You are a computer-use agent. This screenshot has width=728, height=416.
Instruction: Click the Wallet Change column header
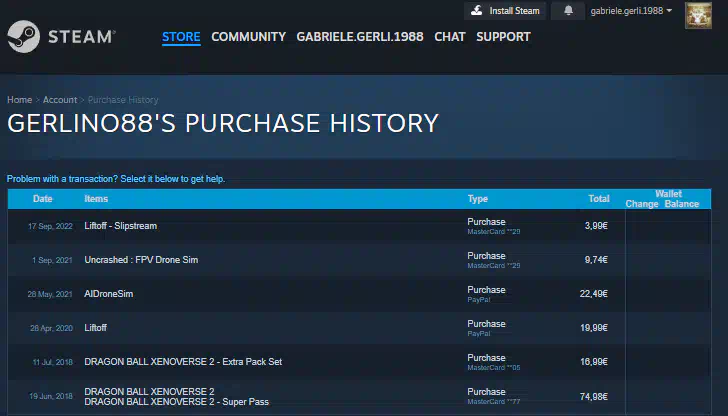(x=642, y=204)
